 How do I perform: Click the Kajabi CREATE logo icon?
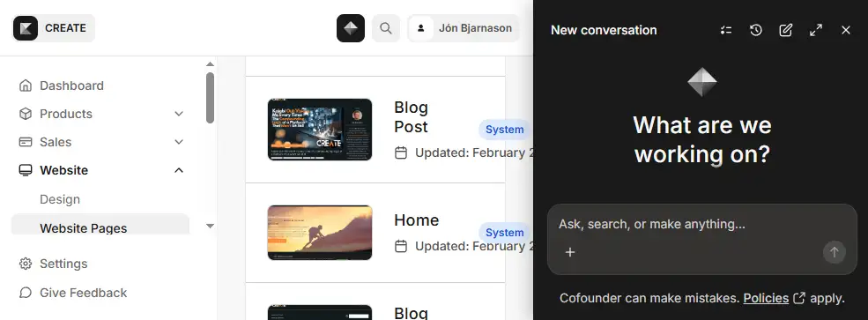click(x=26, y=28)
